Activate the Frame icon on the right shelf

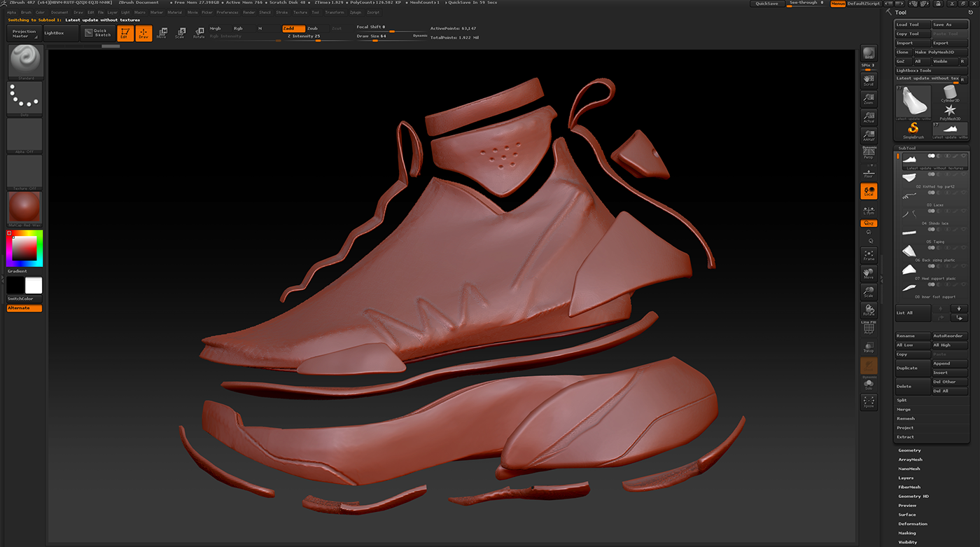869,254
